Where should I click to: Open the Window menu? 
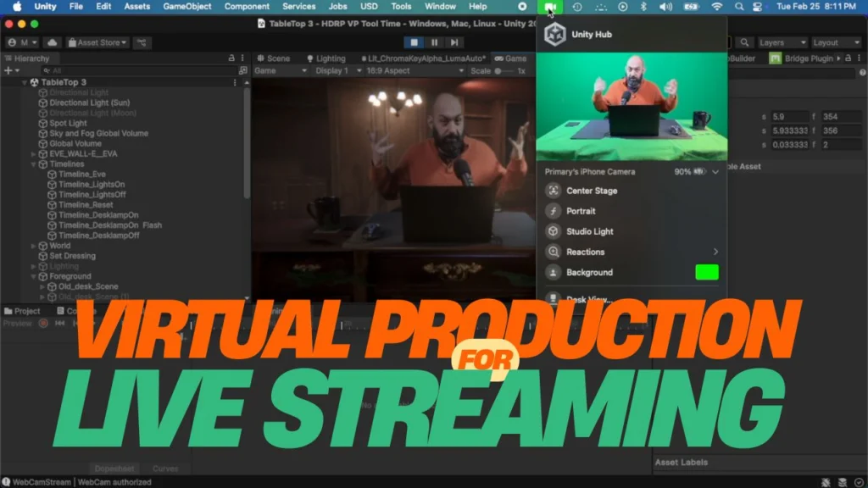[x=440, y=7]
